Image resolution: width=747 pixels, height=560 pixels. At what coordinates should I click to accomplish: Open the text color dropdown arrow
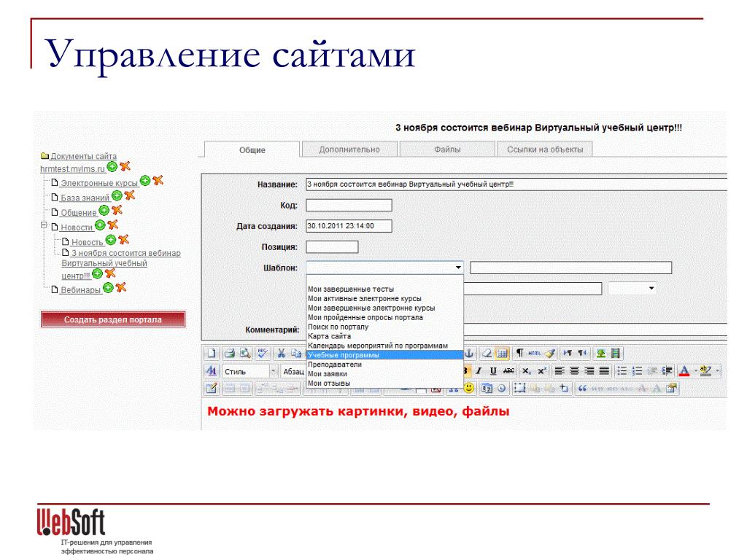pos(695,370)
